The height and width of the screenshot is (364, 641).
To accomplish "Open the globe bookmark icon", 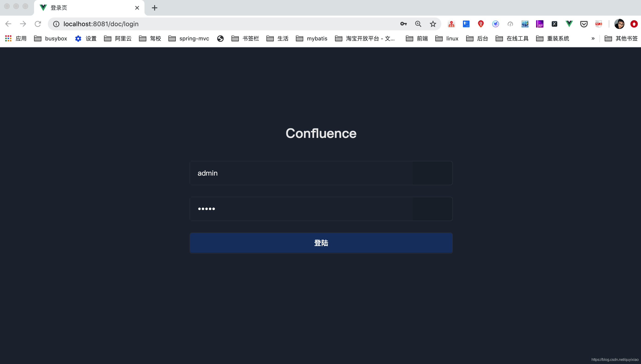I will 220,39.
